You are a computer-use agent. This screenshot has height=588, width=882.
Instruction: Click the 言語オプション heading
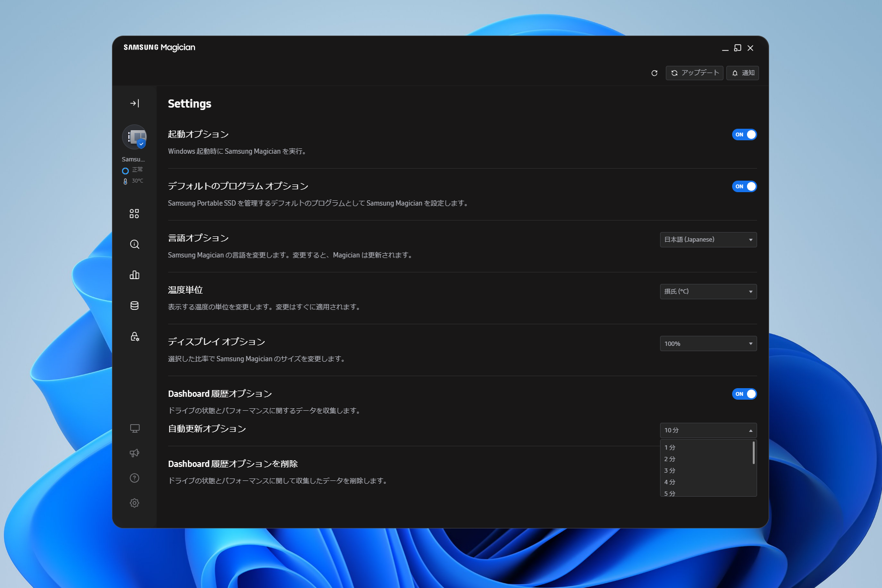tap(198, 238)
